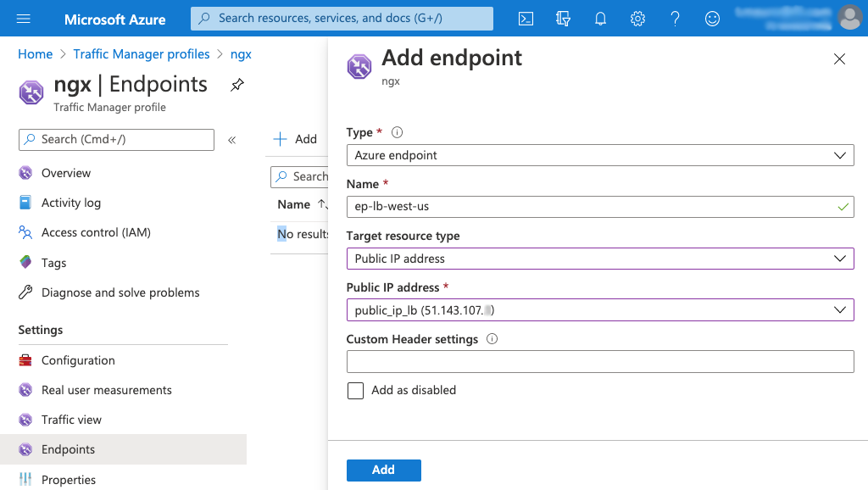Go to Traffic Manager profiles breadcrumb
The image size is (868, 490).
click(142, 54)
